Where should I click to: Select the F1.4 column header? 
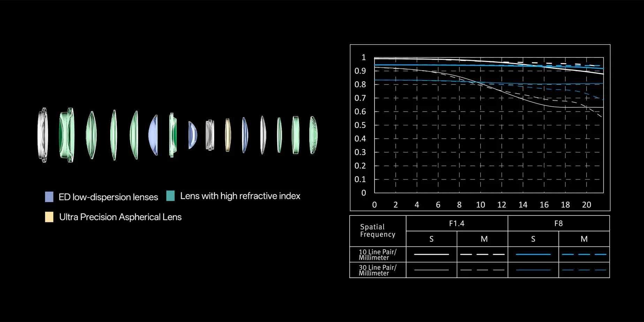[x=456, y=223]
